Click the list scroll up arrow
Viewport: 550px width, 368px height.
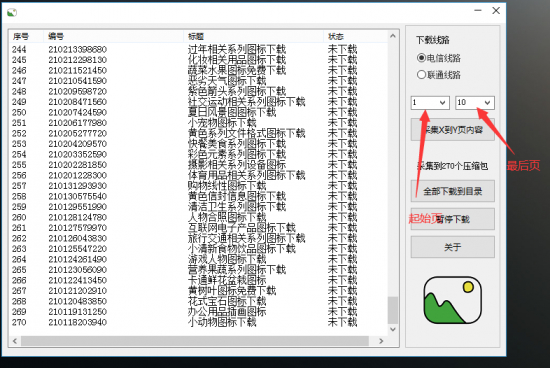tap(393, 36)
